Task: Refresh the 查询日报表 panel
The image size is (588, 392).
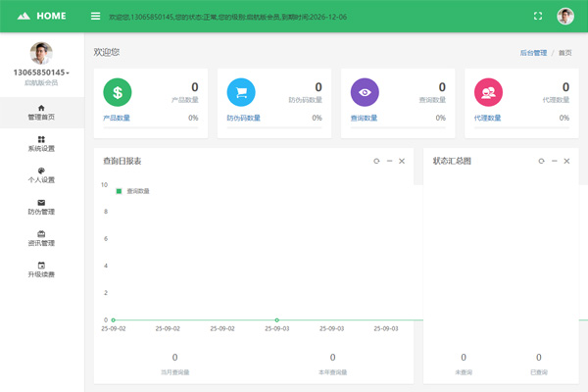Action: (376, 161)
